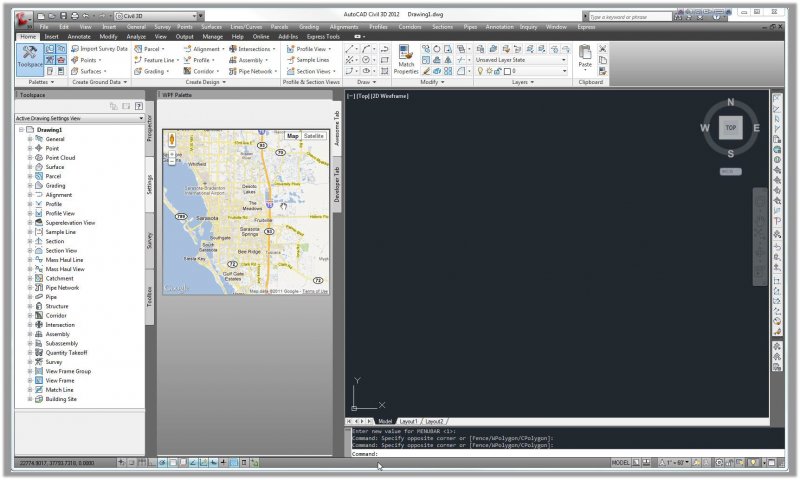Open the Developer Tab on WPF Palette
The width and height of the screenshot is (800, 480).
337,184
